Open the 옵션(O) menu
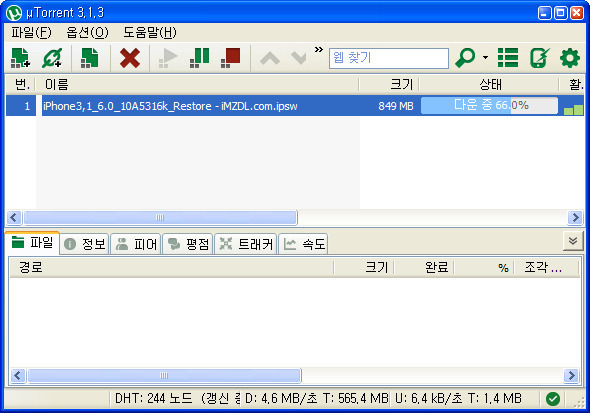Viewport: 590px width, 413px height. [87, 33]
